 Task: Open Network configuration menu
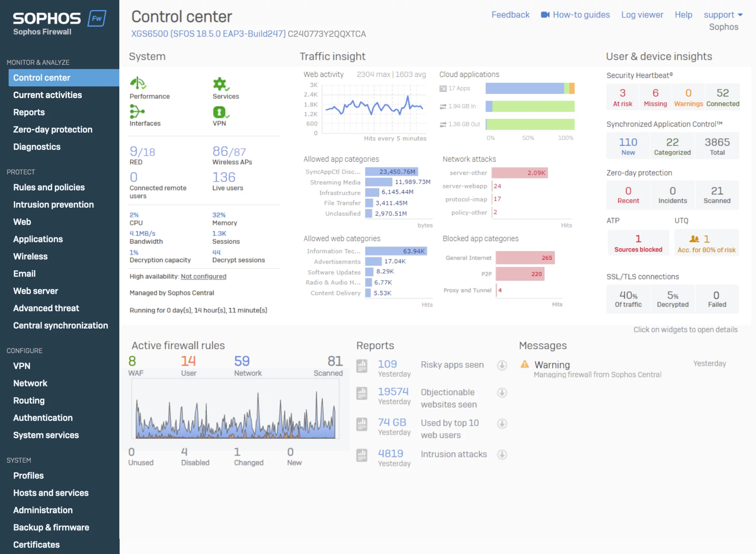(30, 383)
